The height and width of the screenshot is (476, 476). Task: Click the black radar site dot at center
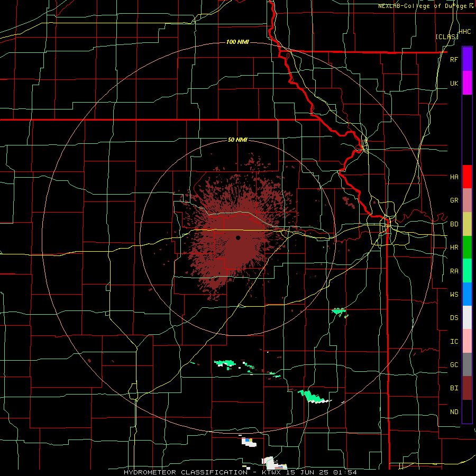238,237
